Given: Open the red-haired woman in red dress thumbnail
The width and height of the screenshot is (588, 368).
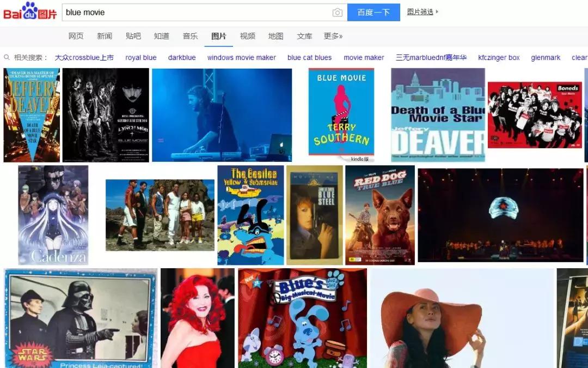Looking at the screenshot, I should (198, 318).
